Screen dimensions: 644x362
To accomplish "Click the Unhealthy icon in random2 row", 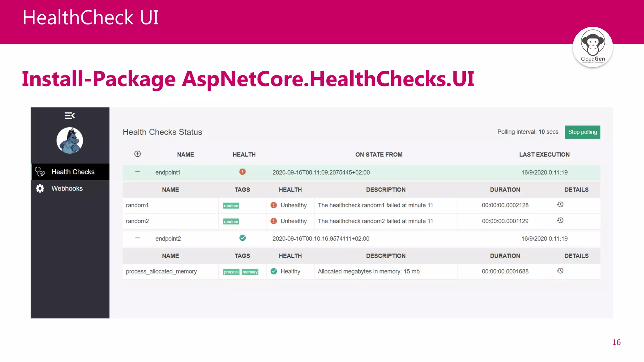I will [x=274, y=221].
